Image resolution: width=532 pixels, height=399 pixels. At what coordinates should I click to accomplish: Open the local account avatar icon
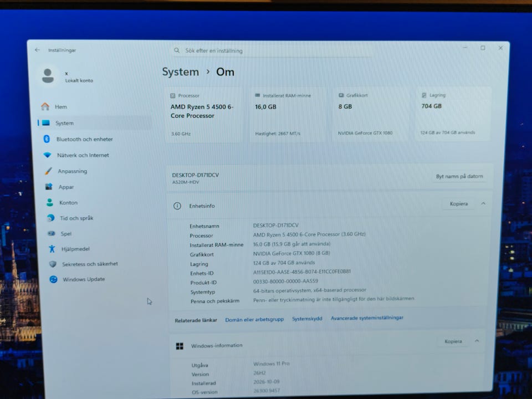[48, 76]
